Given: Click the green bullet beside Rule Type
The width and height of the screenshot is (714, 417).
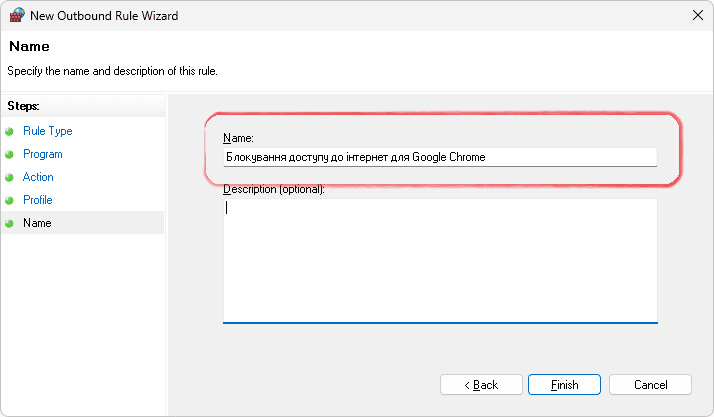Looking at the screenshot, I should 9,132.
